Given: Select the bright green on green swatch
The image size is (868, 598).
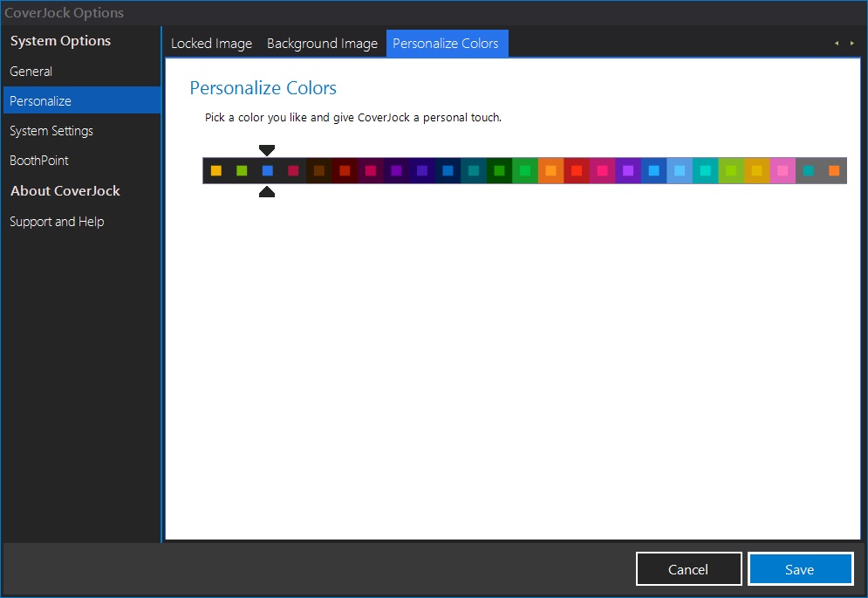Looking at the screenshot, I should tap(525, 171).
